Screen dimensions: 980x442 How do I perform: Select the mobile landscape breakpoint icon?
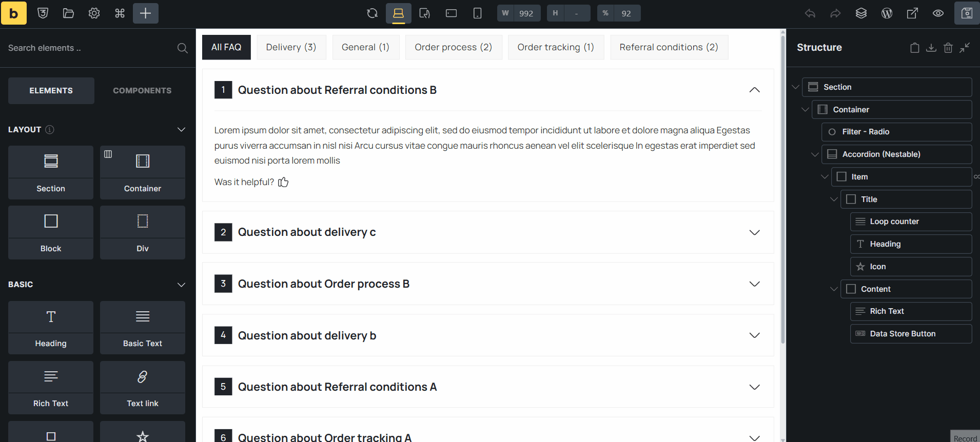click(x=451, y=13)
